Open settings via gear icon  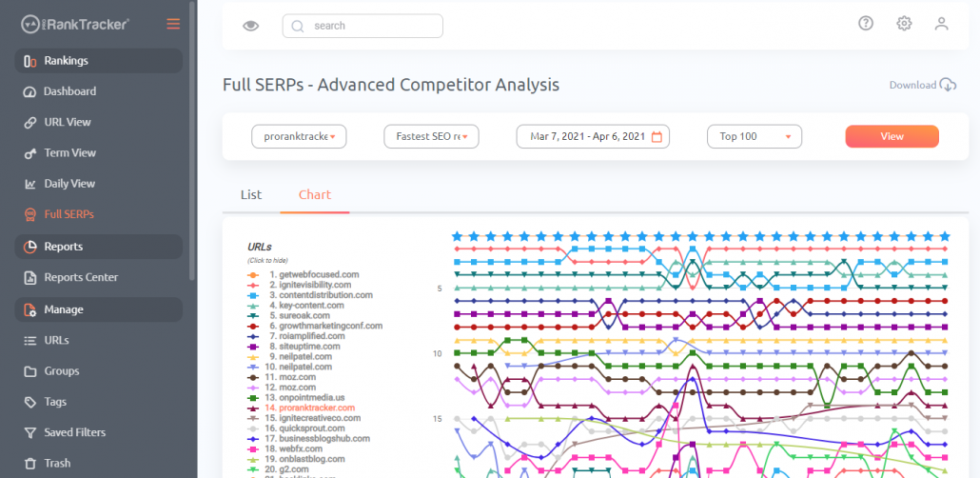click(x=904, y=24)
